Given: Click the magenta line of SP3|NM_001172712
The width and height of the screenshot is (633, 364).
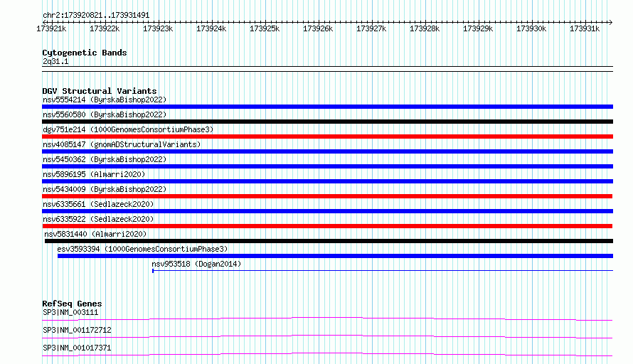Looking at the screenshot, I should coord(327,336).
